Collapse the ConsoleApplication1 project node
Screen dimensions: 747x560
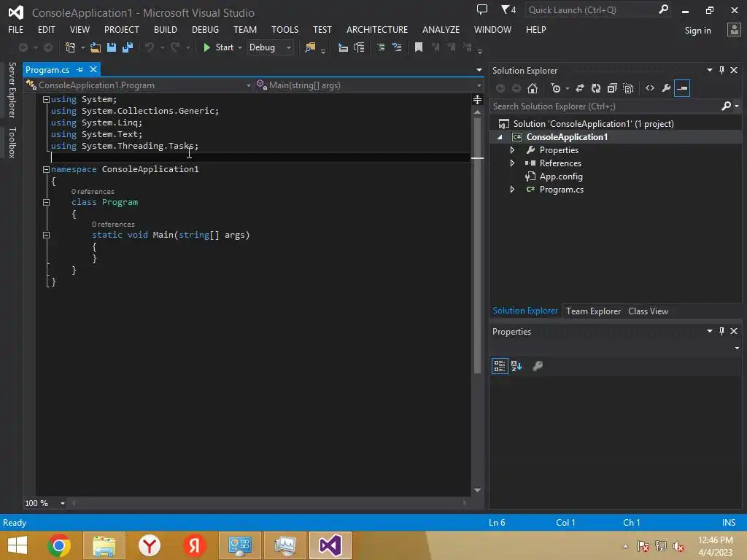(500, 137)
